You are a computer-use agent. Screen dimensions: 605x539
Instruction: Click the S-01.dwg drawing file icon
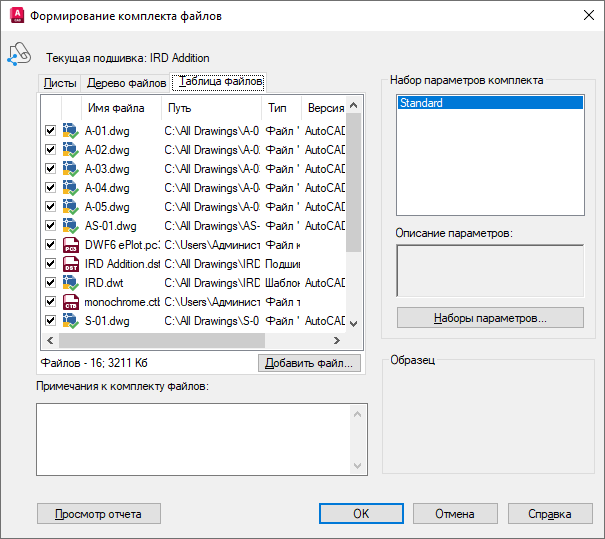(70, 321)
